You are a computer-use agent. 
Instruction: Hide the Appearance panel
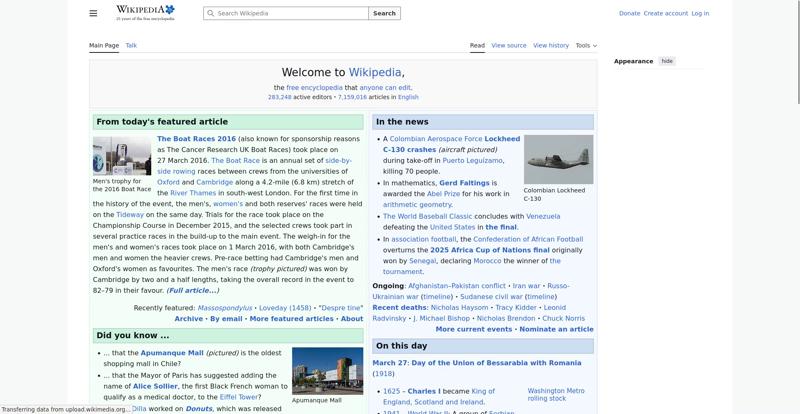(667, 61)
